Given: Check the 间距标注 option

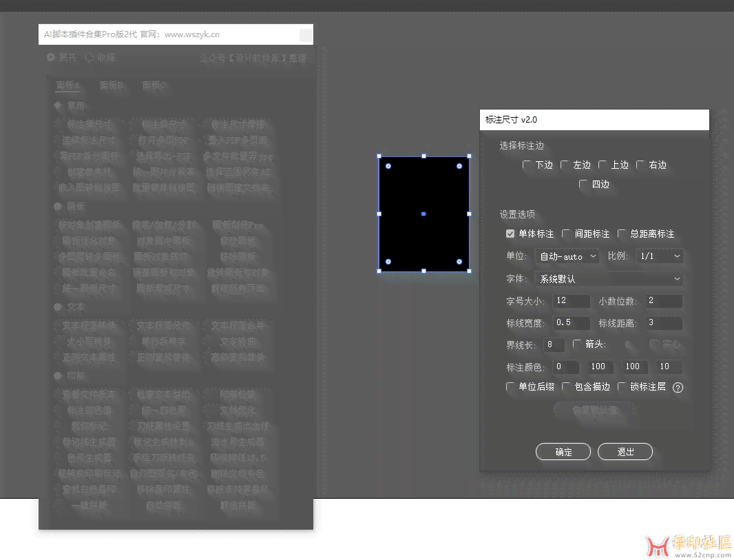Looking at the screenshot, I should point(566,234).
